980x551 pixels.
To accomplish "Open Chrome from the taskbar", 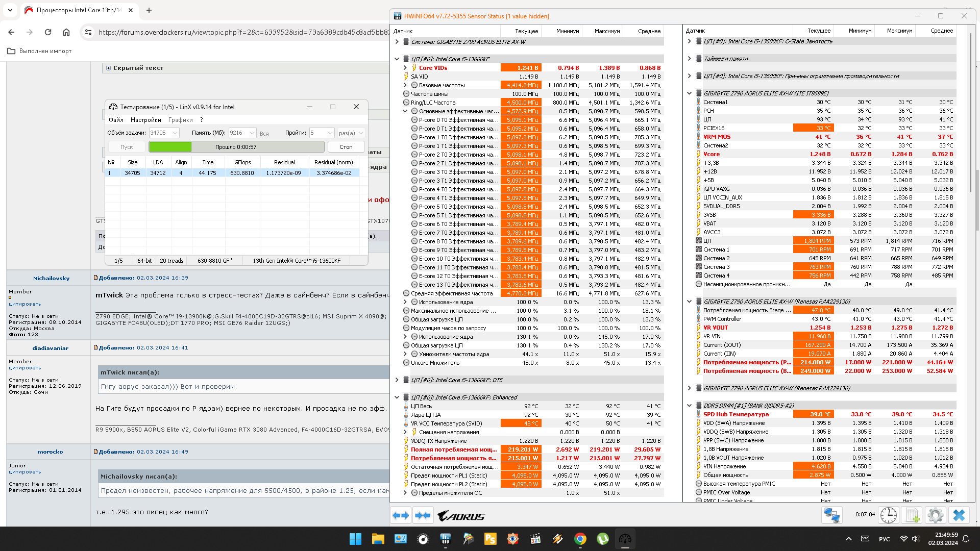I will 580,539.
